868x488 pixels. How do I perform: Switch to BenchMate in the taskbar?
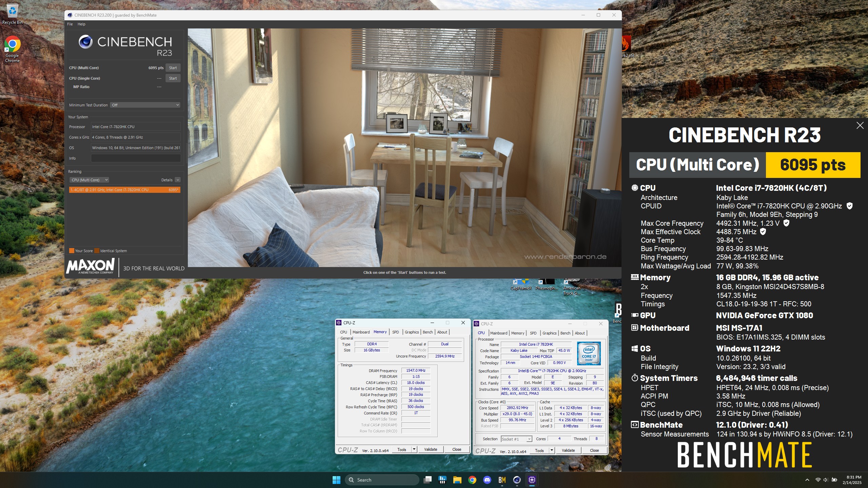[x=502, y=480]
